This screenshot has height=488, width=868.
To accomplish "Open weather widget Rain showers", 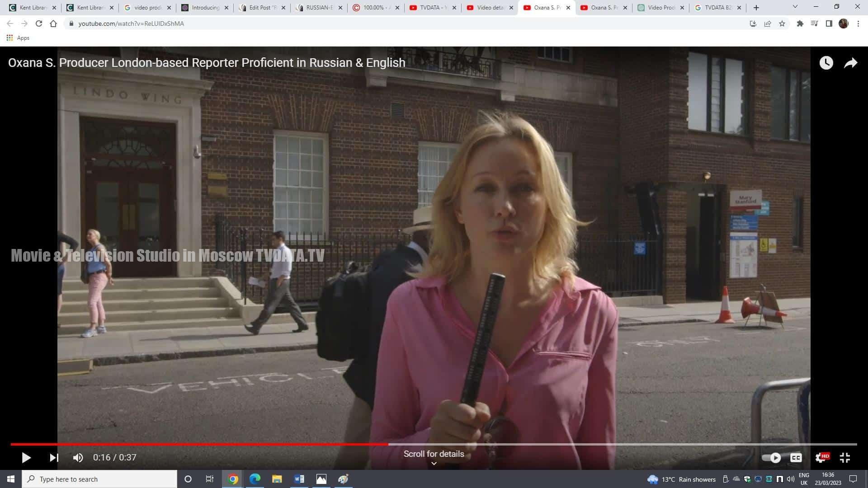I will (x=682, y=479).
